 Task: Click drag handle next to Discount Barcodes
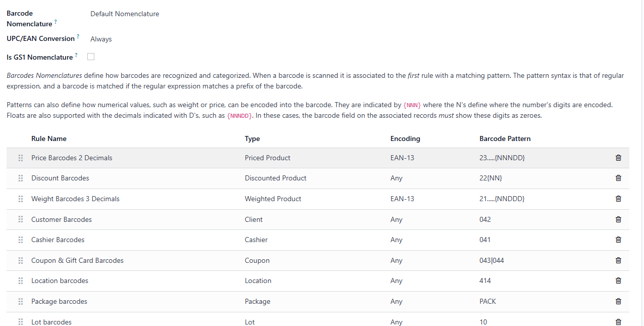[21, 178]
